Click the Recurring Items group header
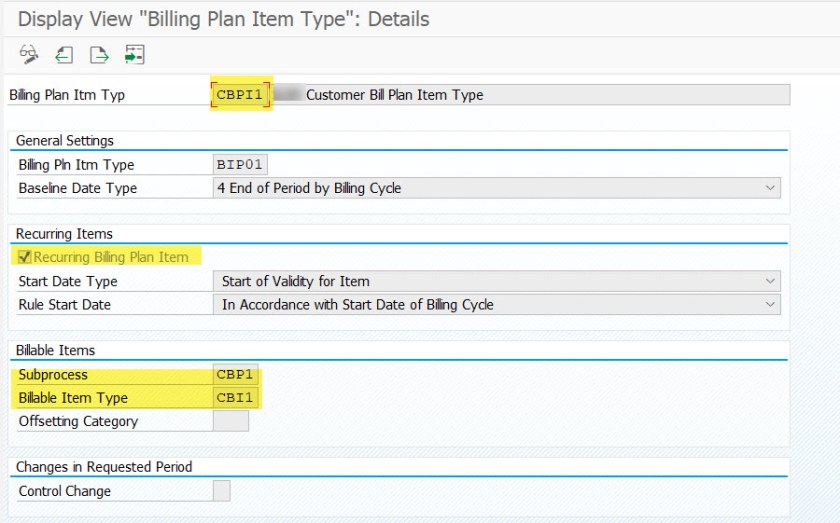The height and width of the screenshot is (523, 840). click(64, 233)
